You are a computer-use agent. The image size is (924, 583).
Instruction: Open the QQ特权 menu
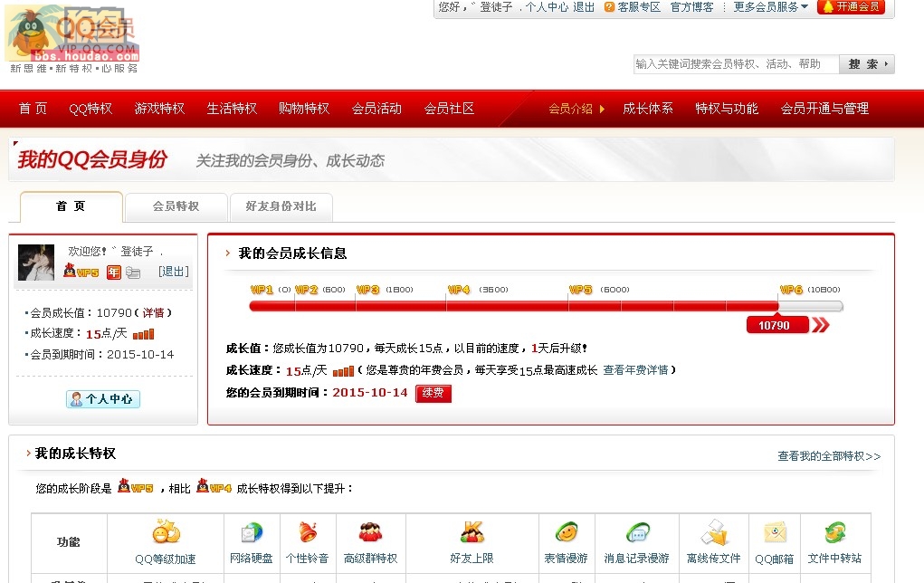pyautogui.click(x=90, y=109)
